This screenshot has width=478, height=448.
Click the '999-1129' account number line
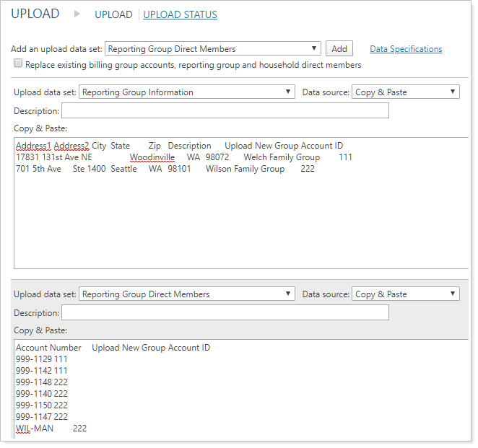point(33,359)
